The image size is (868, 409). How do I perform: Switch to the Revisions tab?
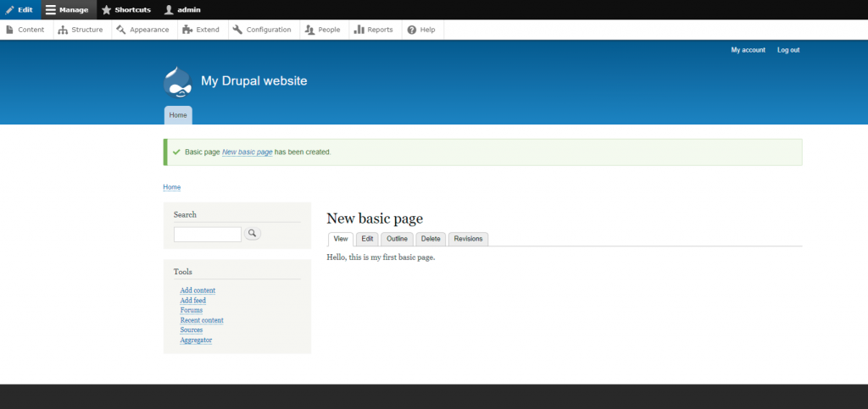468,239
